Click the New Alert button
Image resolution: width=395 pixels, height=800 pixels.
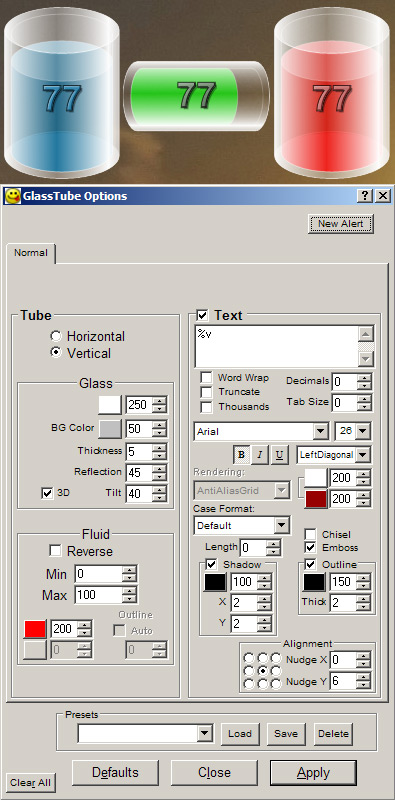coord(340,223)
